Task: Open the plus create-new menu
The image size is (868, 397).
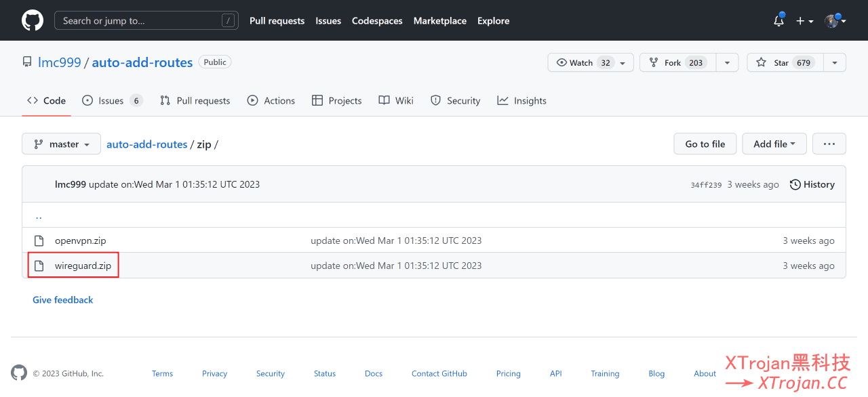Action: click(804, 21)
